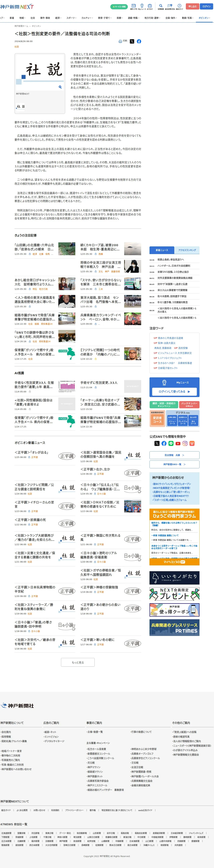Screen dimensions: 214x868
Task: Open the 朝刊・夕刊 newspaper icon
Action: (x=133, y=6)
